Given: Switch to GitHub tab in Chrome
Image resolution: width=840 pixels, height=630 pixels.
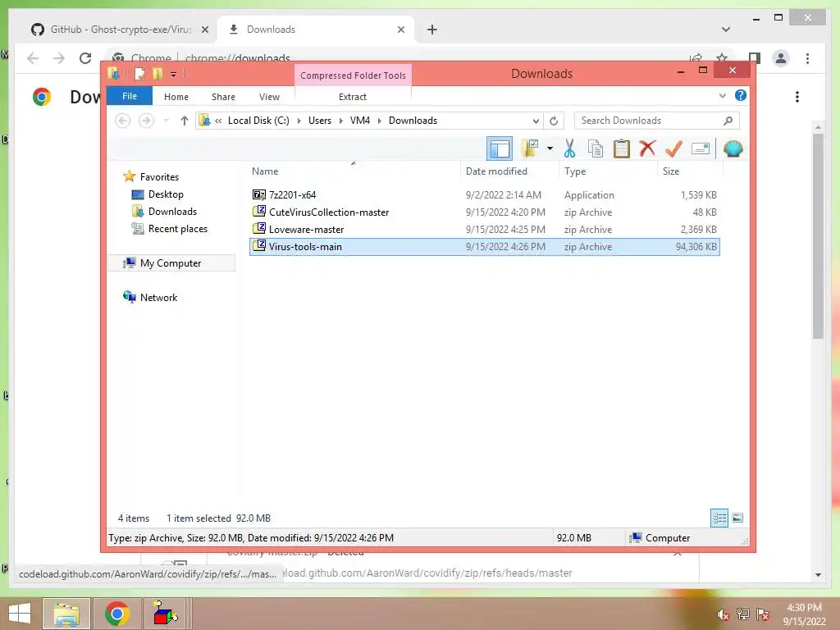Looking at the screenshot, I should pos(119,30).
